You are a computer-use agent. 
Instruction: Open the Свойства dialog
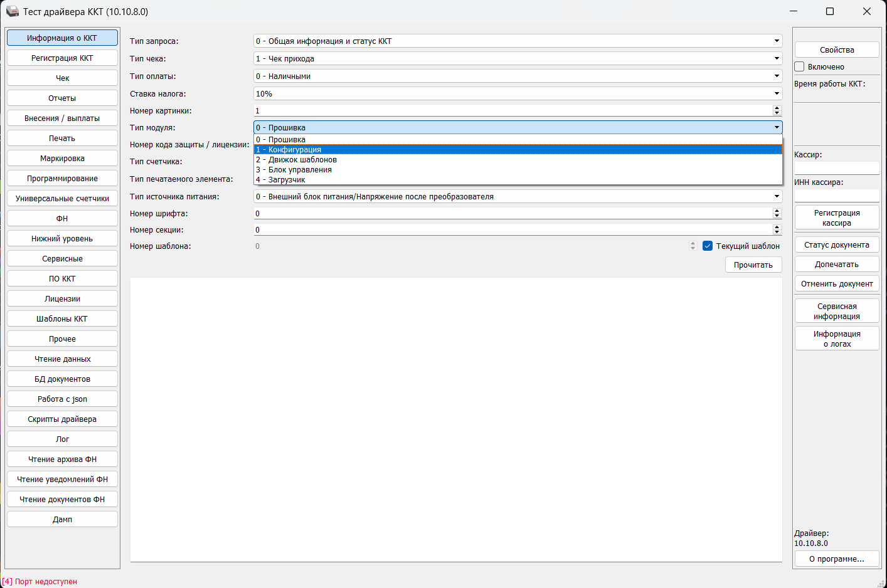click(x=837, y=50)
